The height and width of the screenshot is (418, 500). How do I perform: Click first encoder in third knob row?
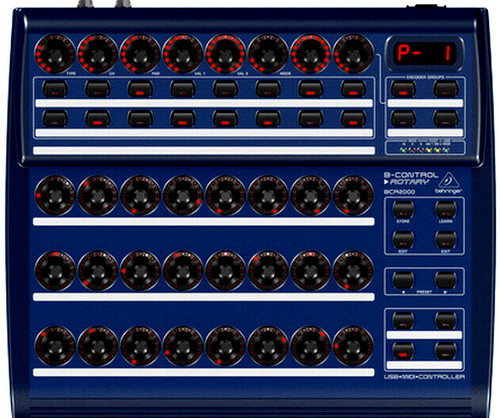point(55,271)
